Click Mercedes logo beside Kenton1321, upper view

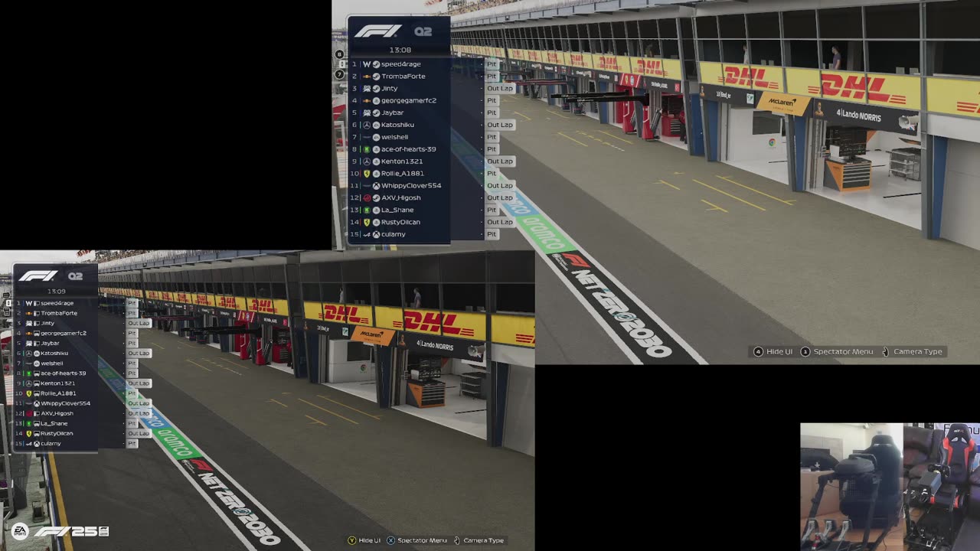[367, 161]
